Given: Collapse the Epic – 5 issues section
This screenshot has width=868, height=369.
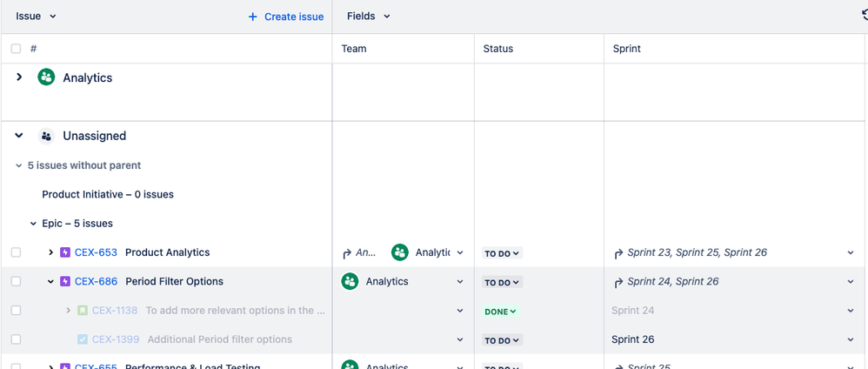Looking at the screenshot, I should 33,224.
